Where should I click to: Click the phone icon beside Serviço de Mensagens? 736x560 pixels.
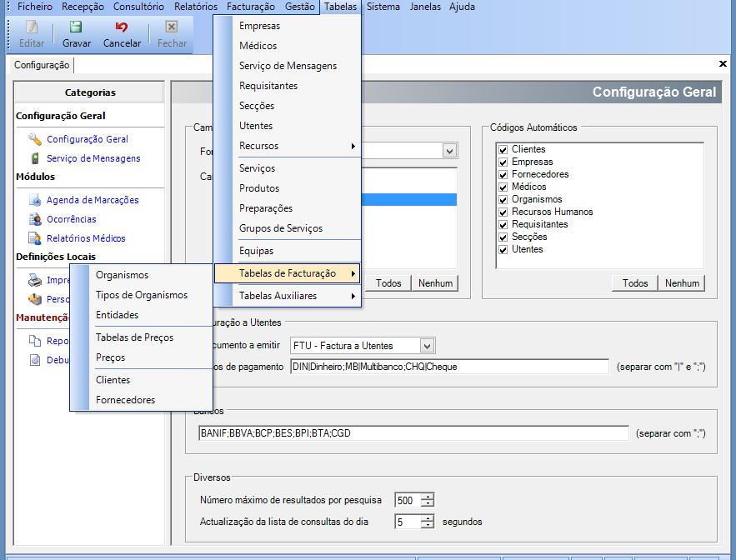point(35,158)
